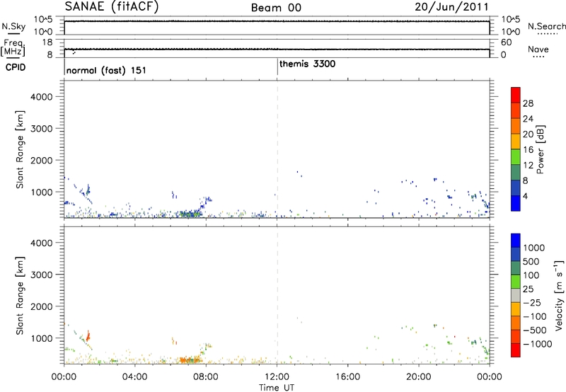This screenshot has width=566, height=392.
Task: Click the CPID row label
Action: [16, 67]
